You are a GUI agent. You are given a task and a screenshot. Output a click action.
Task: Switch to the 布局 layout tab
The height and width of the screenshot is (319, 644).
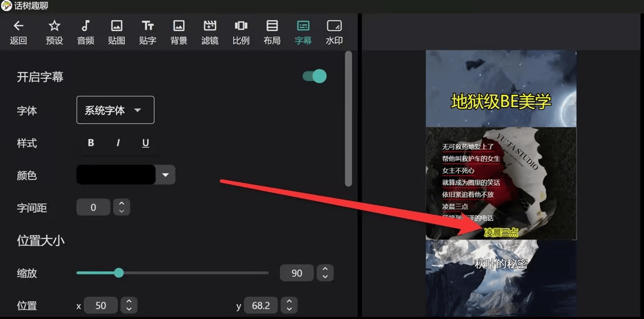point(272,32)
